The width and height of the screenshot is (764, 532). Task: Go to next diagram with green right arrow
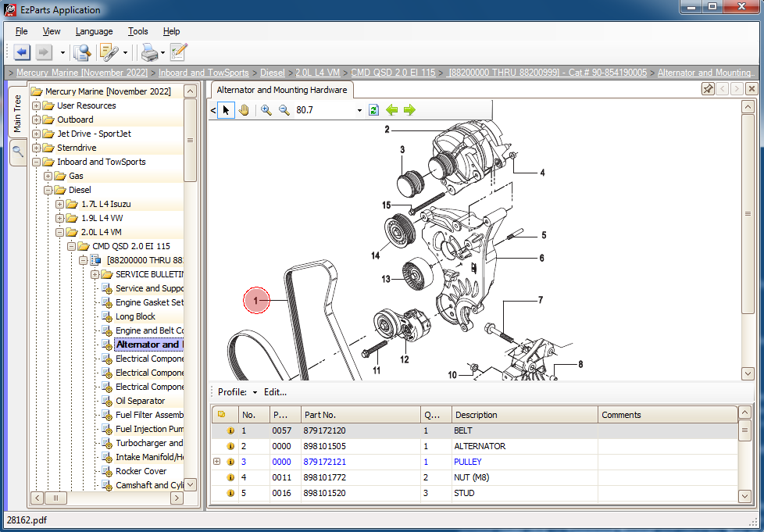(409, 110)
